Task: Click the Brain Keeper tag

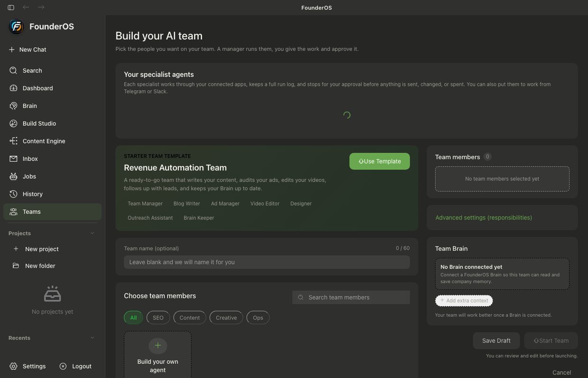Action: point(199,218)
